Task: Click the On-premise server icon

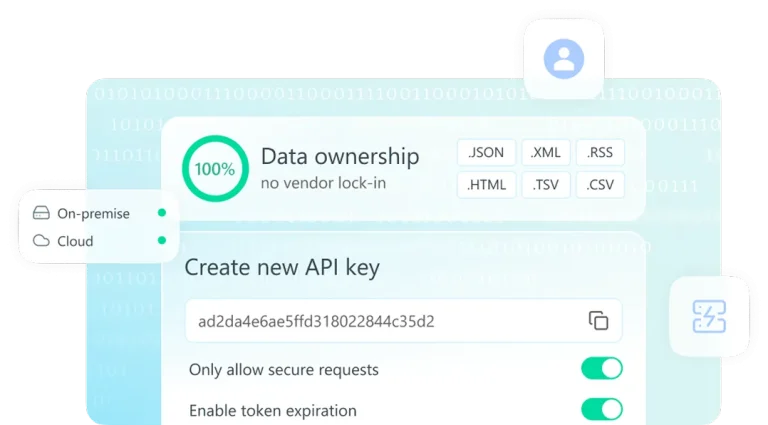Action: 41,213
